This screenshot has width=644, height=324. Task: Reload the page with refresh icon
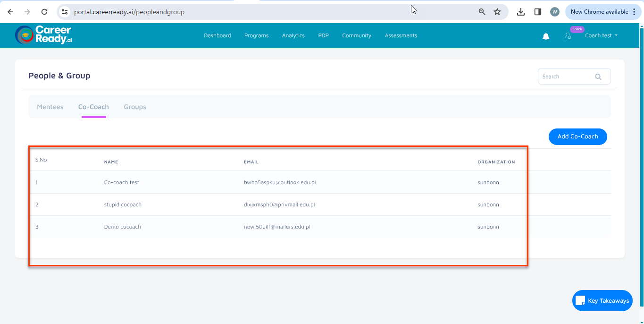point(44,12)
